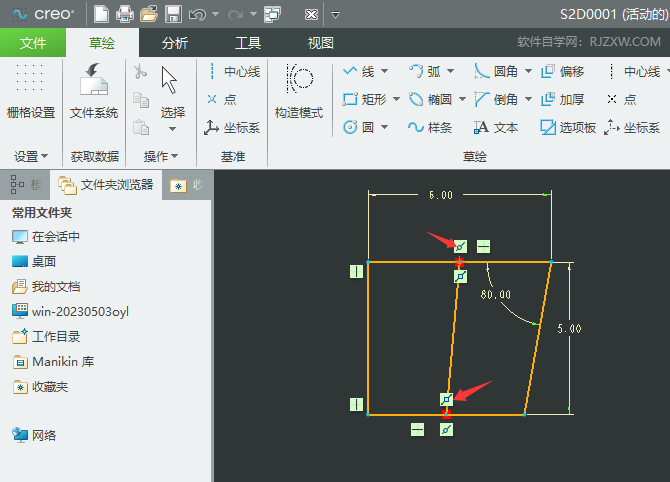Open the 工作目录 working directory
Viewport: 670px width, 482px height.
[x=46, y=337]
